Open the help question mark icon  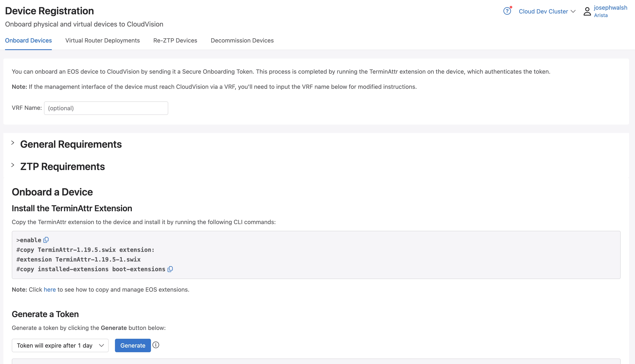click(x=507, y=11)
